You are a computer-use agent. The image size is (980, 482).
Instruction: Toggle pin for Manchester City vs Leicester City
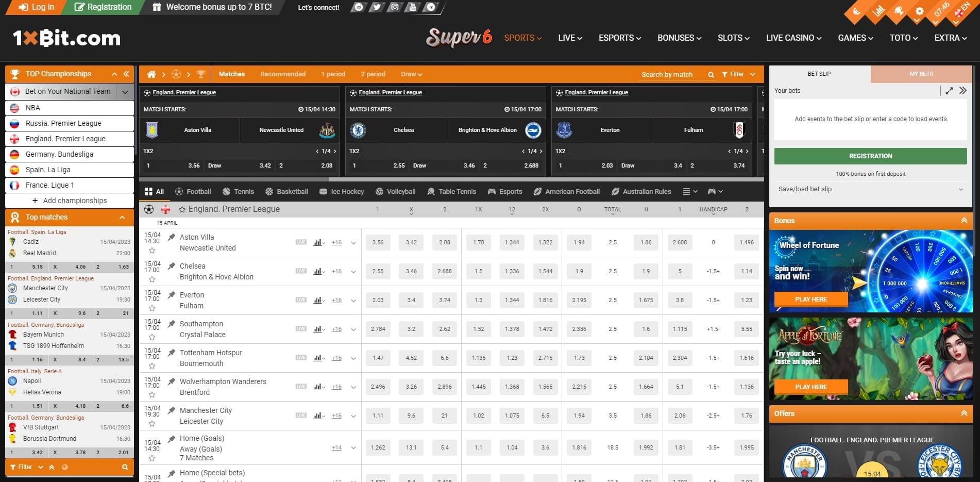pyautogui.click(x=172, y=410)
